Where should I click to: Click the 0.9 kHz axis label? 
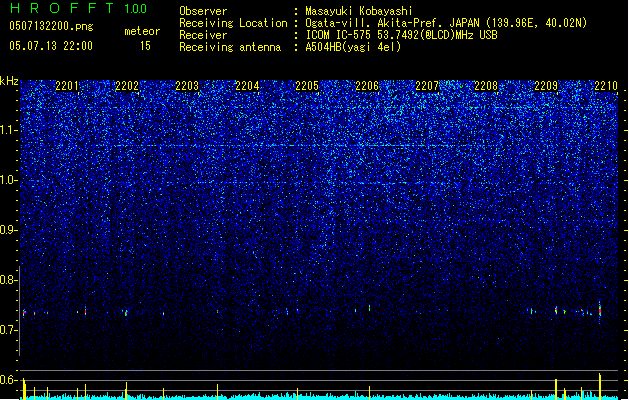pyautogui.click(x=9, y=230)
